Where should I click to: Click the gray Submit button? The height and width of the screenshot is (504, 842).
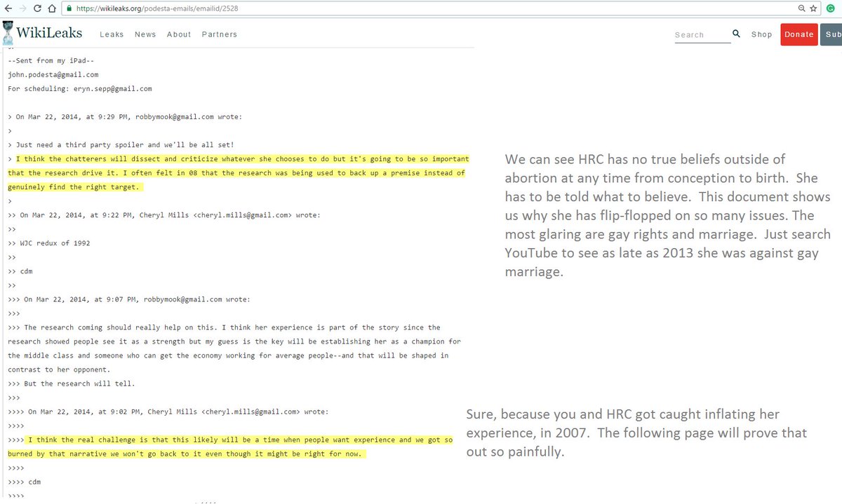(x=831, y=34)
